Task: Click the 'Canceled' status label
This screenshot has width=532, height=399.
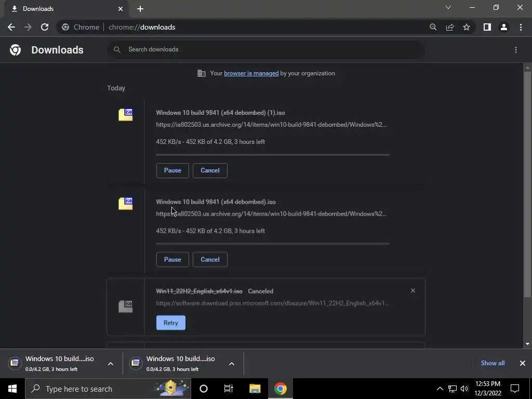Action: pos(261,291)
